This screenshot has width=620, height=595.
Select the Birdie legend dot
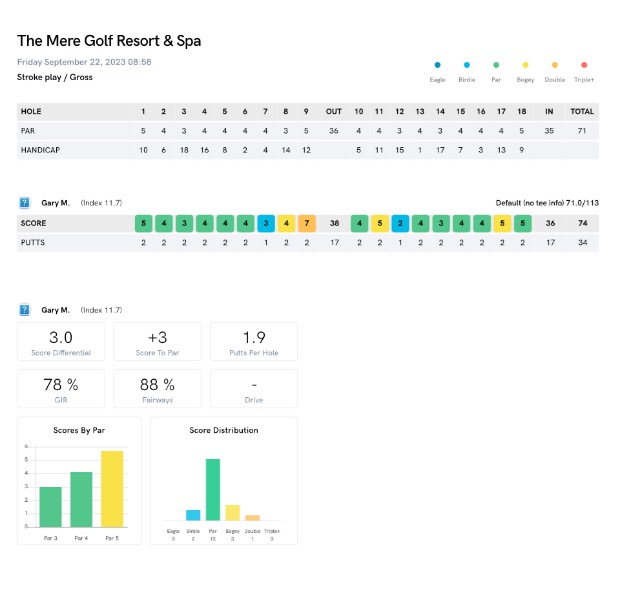[467, 65]
